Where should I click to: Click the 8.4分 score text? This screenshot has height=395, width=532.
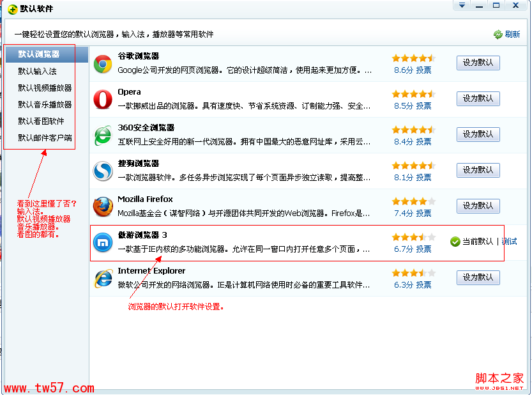click(x=404, y=142)
